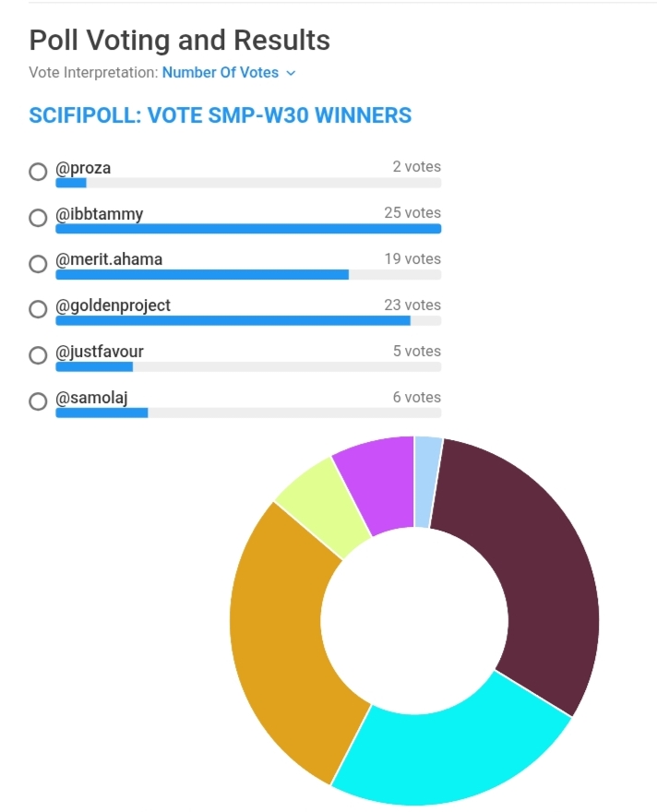Click the golden orange chart segment
This screenshot has height=812, width=657.
point(287,644)
